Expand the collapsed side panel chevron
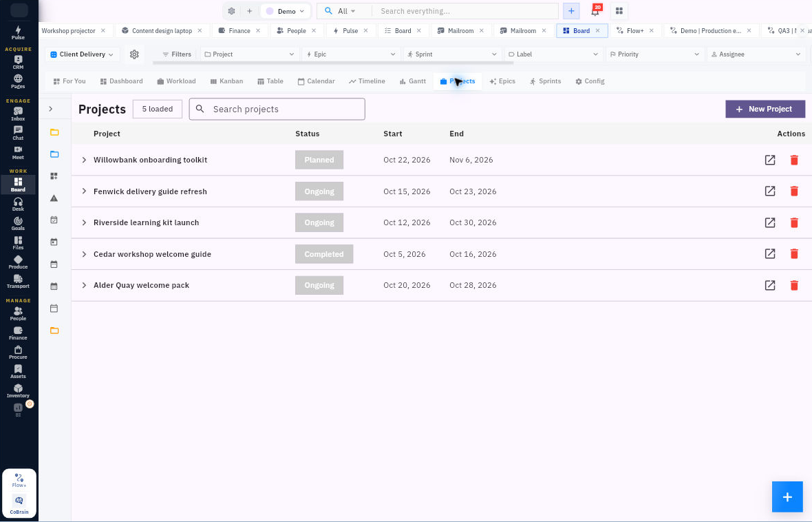The image size is (812, 522). tap(51, 109)
